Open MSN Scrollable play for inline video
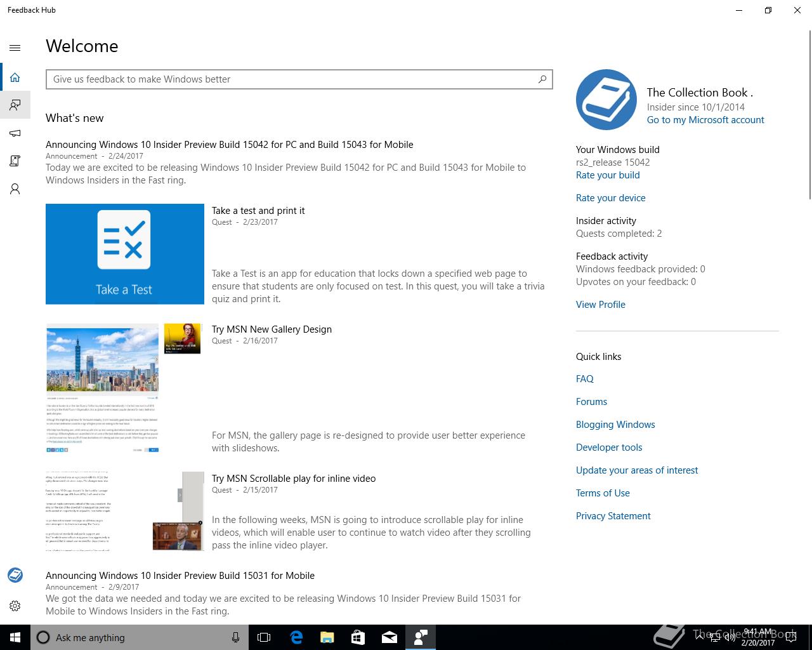Image resolution: width=812 pixels, height=650 pixels. (x=294, y=479)
